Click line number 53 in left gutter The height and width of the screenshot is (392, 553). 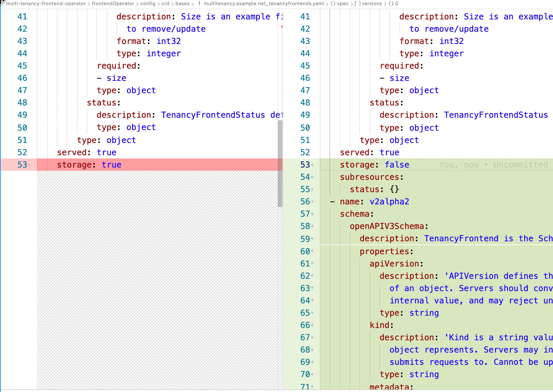point(22,165)
